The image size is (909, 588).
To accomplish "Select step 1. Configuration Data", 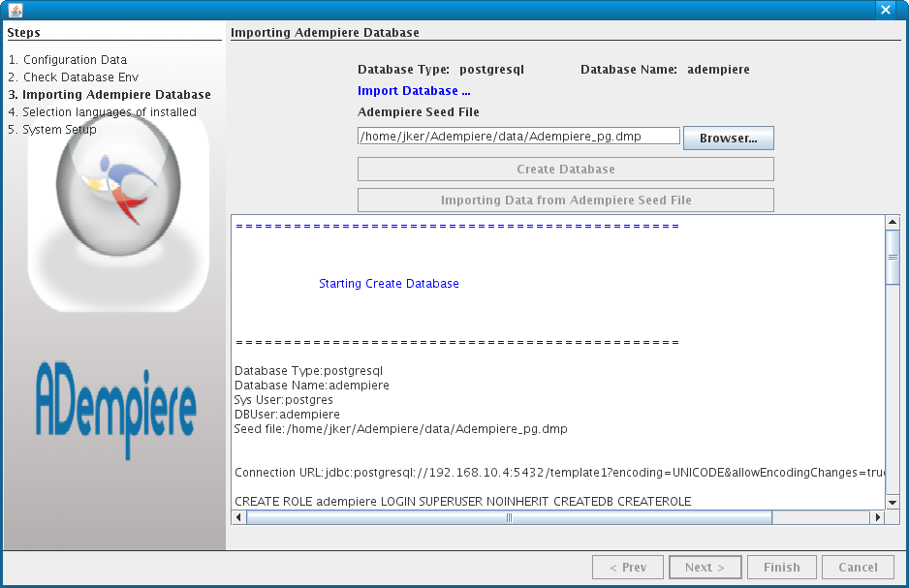I will pyautogui.click(x=67, y=60).
